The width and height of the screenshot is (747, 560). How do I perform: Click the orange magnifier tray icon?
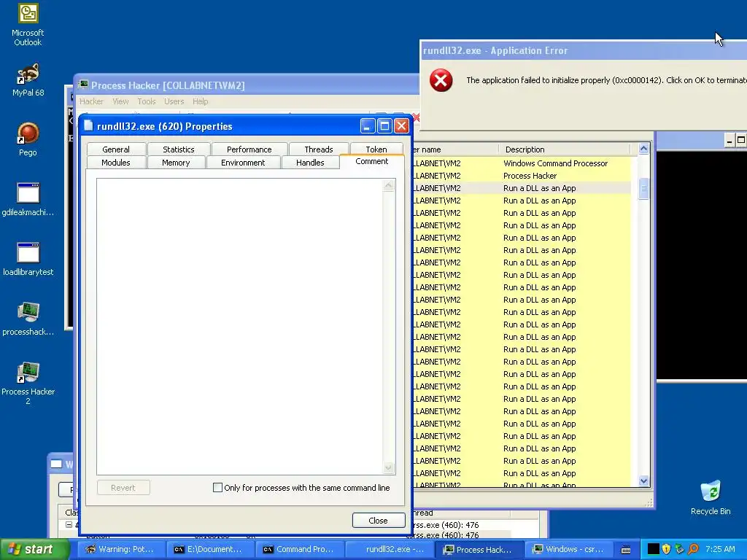pos(693,549)
